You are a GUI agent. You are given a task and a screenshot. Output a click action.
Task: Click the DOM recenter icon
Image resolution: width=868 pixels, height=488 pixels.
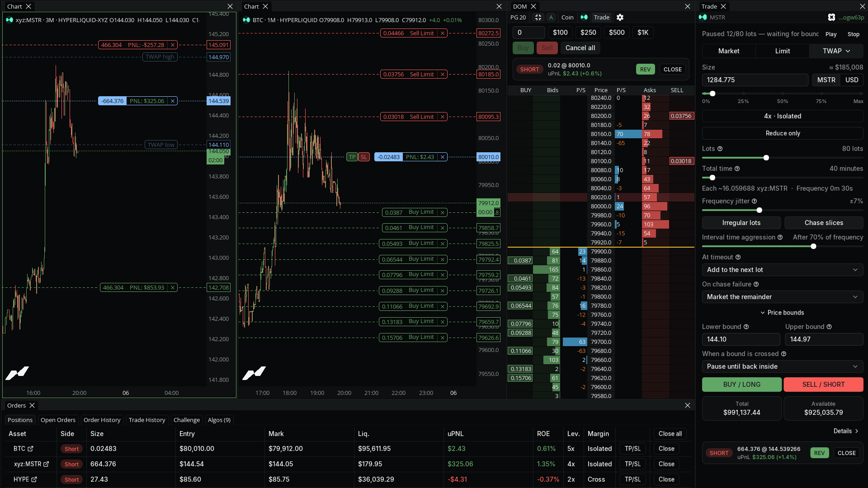tap(538, 17)
